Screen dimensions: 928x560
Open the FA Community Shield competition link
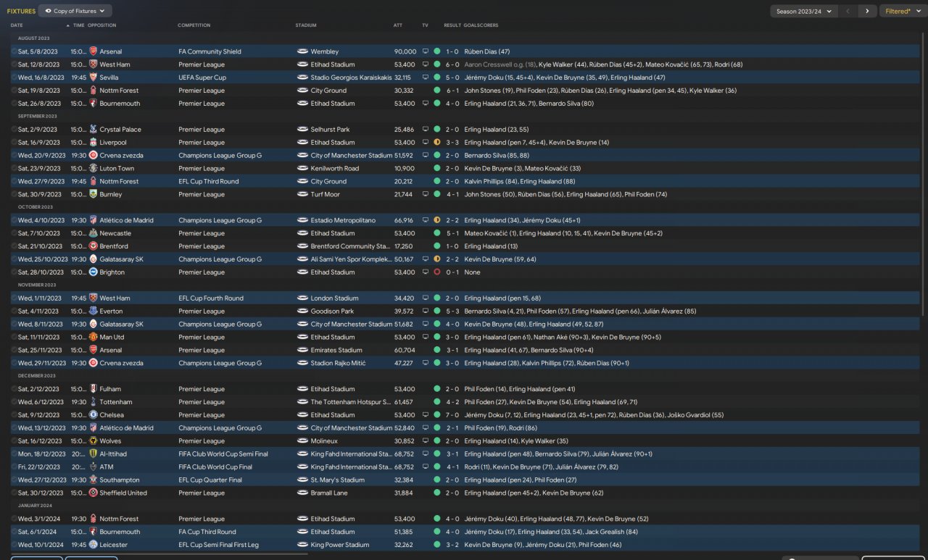210,51
